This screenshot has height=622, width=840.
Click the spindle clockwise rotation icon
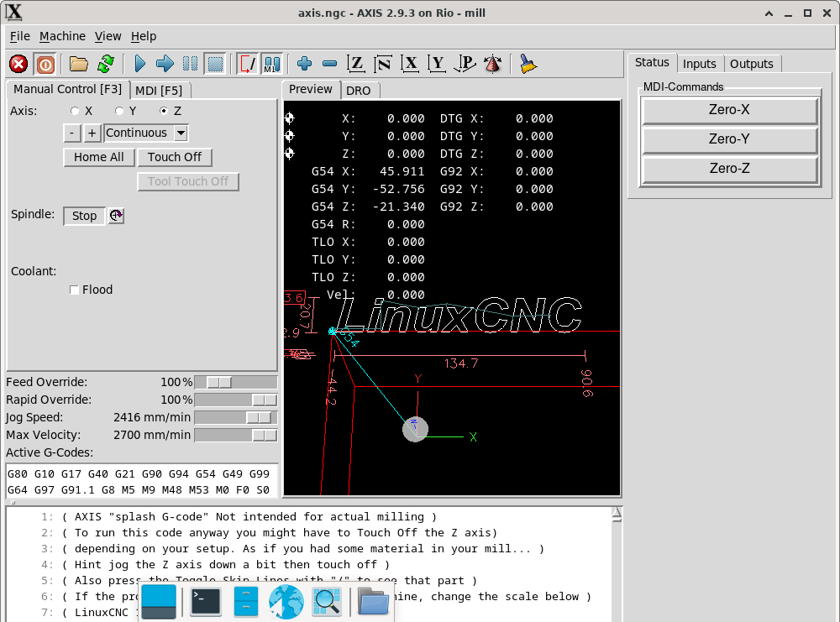(116, 216)
